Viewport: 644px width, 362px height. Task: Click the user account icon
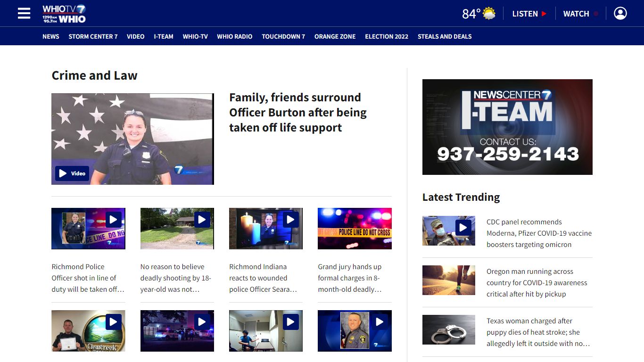620,13
